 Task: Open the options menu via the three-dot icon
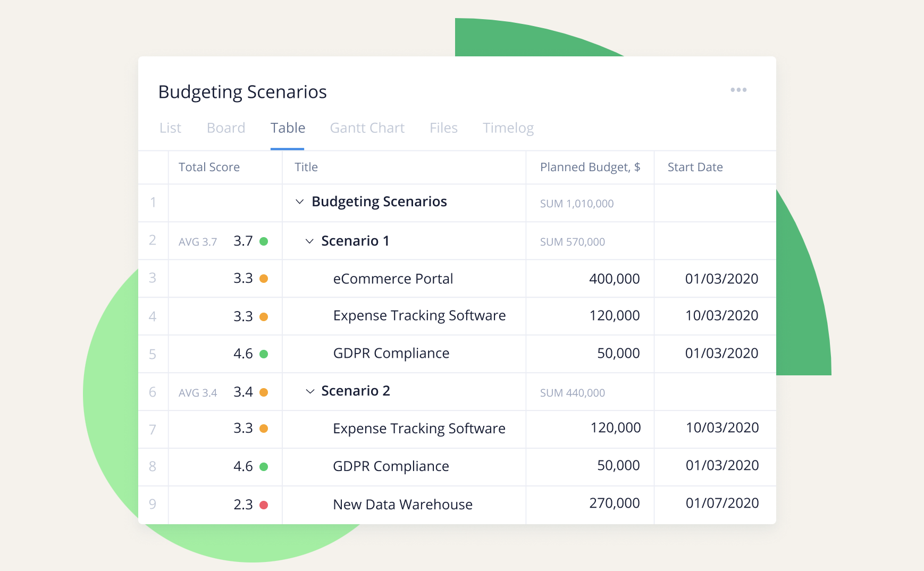click(739, 90)
